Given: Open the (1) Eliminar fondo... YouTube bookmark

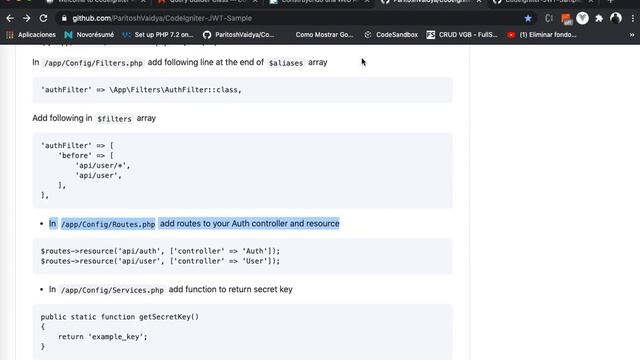Looking at the screenshot, I should (542, 35).
